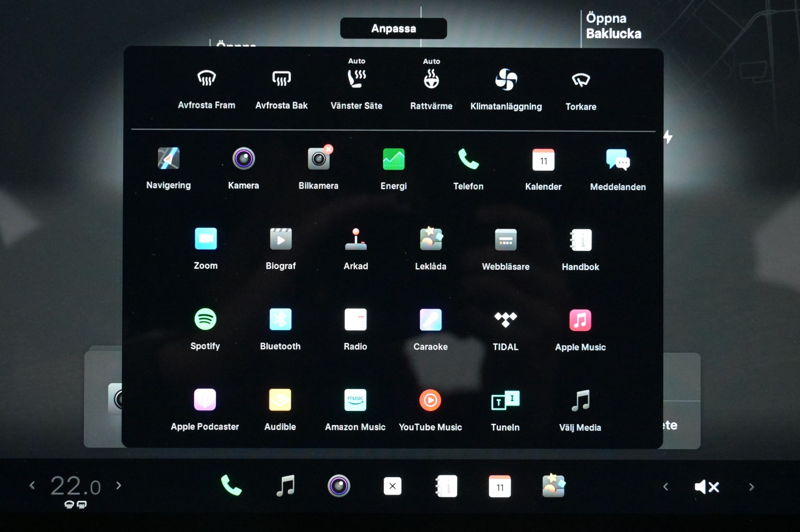Open music note in bottom bar
The width and height of the screenshot is (800, 532).
[x=285, y=486]
